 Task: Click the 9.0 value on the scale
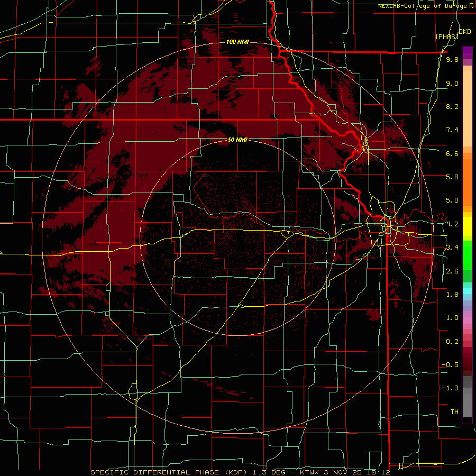(452, 83)
